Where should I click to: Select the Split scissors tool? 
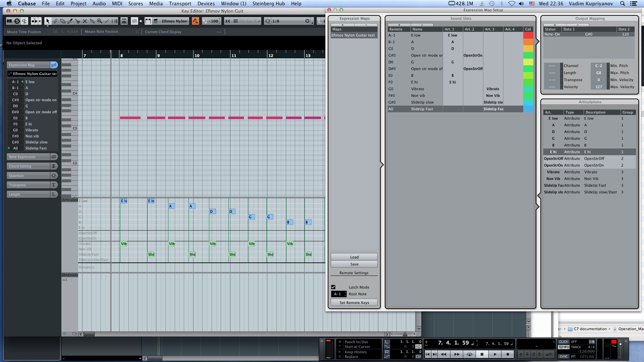click(77, 21)
